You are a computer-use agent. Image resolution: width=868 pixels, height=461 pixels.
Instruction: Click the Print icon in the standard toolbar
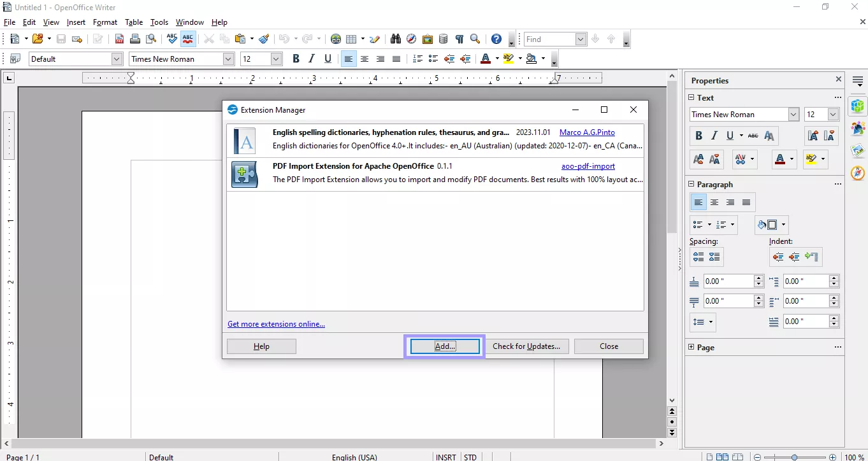(136, 39)
